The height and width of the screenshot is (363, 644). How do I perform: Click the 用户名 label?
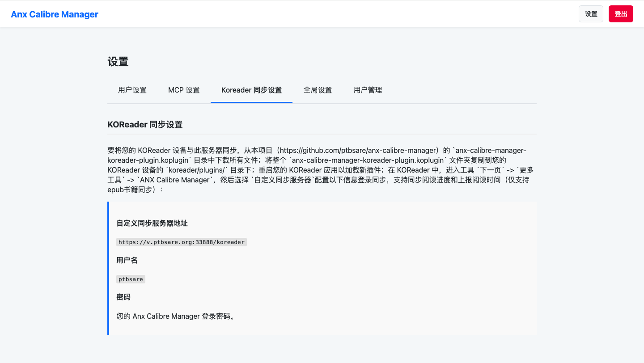tap(127, 260)
